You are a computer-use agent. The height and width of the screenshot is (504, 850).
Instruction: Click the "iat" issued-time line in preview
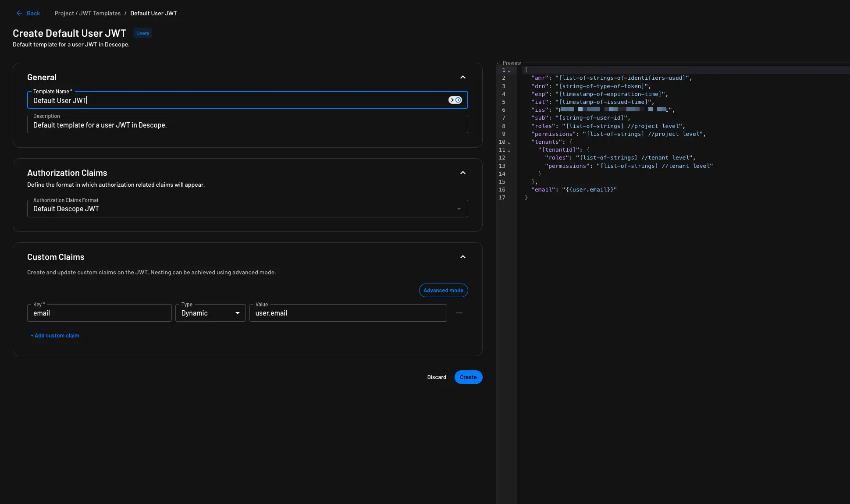pos(593,102)
